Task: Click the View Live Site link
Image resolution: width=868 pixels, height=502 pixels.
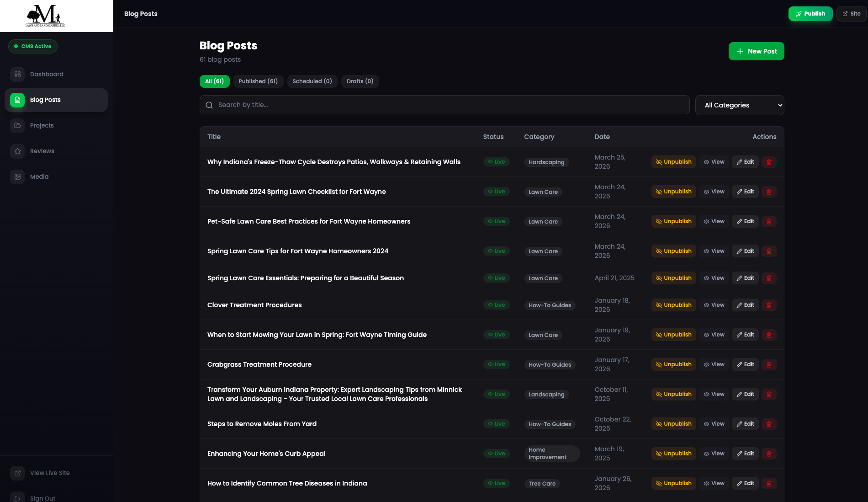Action: pyautogui.click(x=50, y=473)
